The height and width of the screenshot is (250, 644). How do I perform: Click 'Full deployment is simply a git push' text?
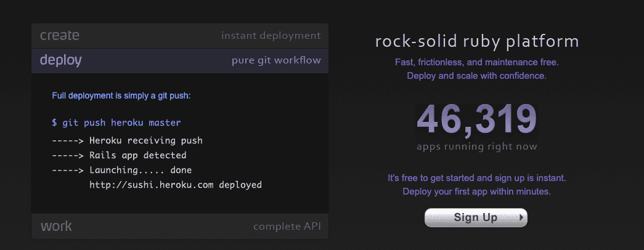[121, 96]
